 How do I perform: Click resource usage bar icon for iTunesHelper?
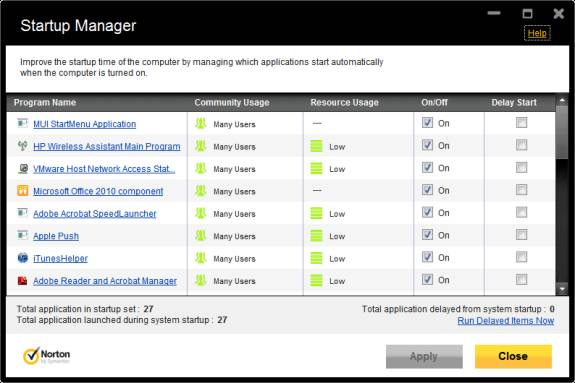point(316,258)
